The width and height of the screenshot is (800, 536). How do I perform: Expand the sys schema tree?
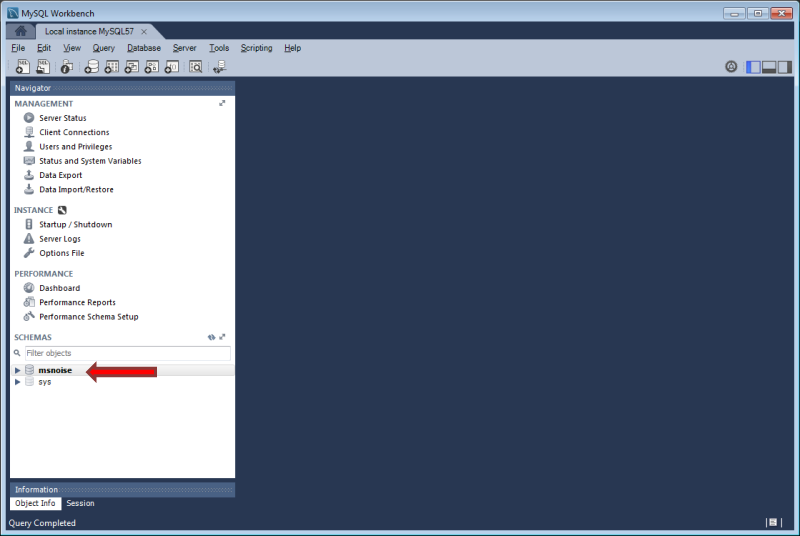click(x=17, y=382)
